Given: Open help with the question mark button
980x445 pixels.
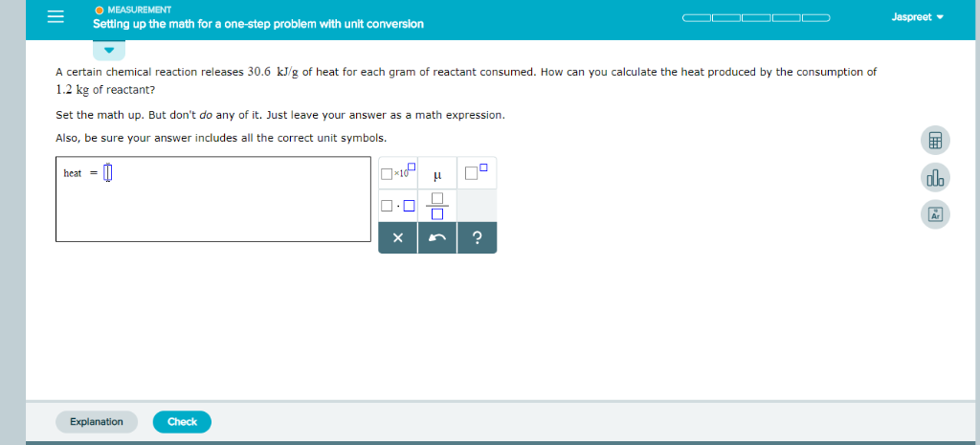Looking at the screenshot, I should (x=477, y=238).
